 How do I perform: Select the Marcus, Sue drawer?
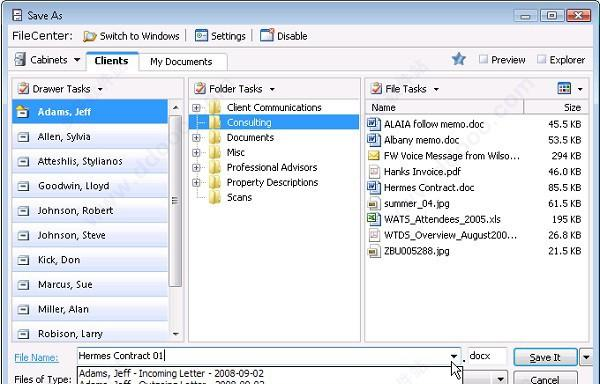pyautogui.click(x=90, y=285)
